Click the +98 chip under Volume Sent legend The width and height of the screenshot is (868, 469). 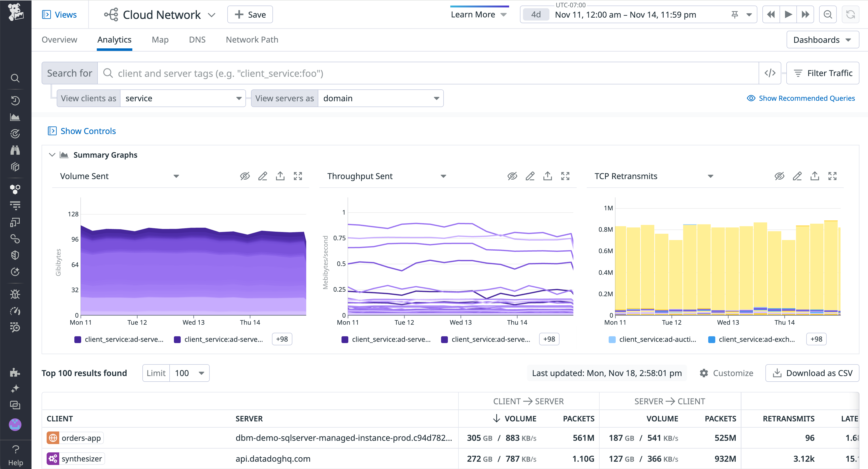coord(282,339)
